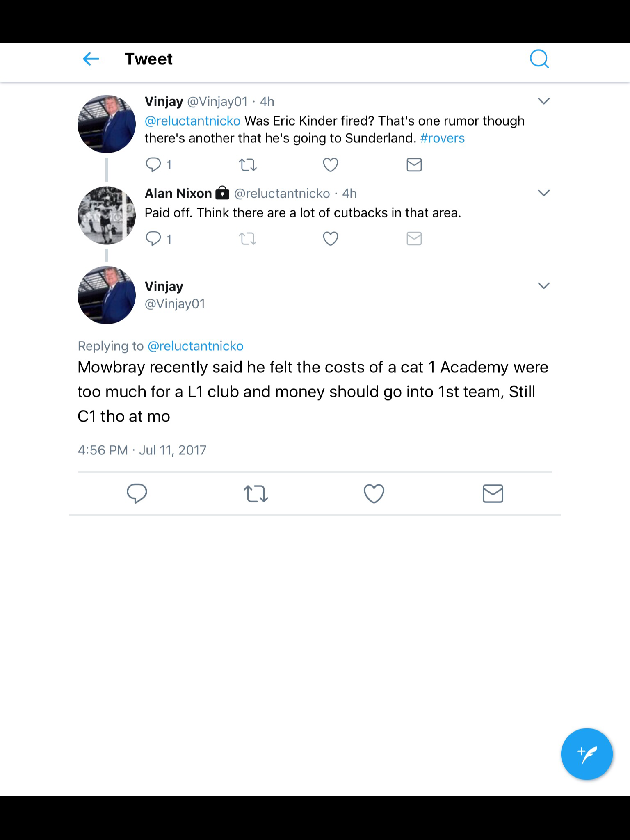The height and width of the screenshot is (840, 630).
Task: Expand options chevron on main Vinjay tweet
Action: pos(543,286)
